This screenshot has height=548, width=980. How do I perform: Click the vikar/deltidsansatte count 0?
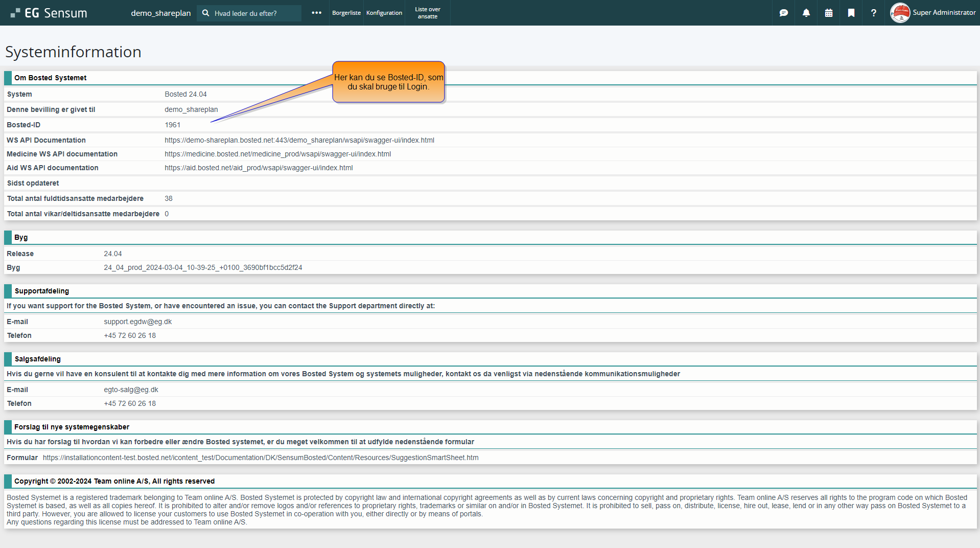point(167,214)
